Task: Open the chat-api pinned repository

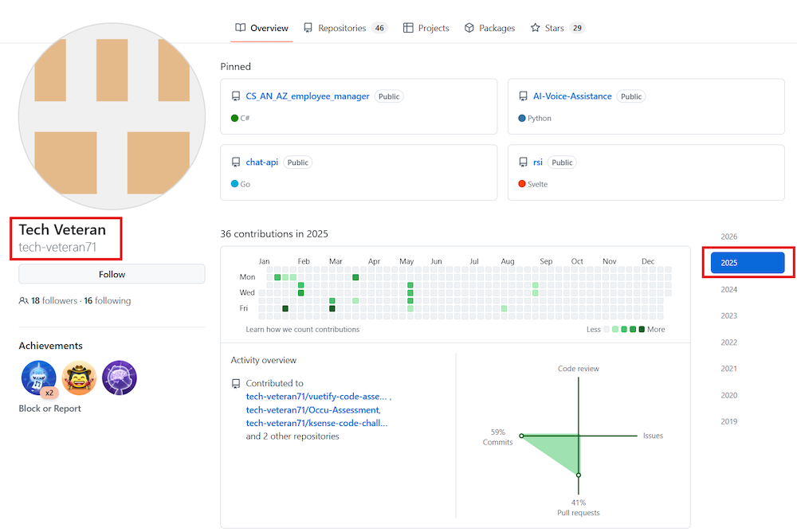Action: (x=261, y=162)
